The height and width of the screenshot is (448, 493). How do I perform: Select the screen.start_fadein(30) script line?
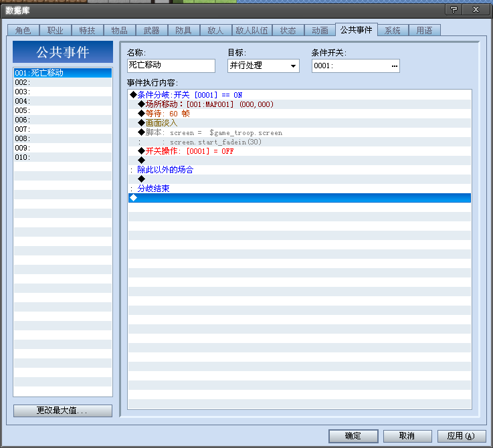click(x=300, y=142)
